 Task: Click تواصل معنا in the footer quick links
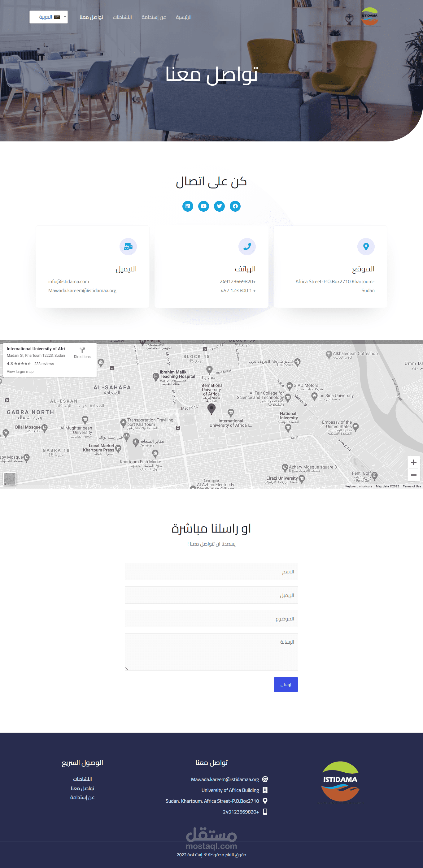point(82,788)
